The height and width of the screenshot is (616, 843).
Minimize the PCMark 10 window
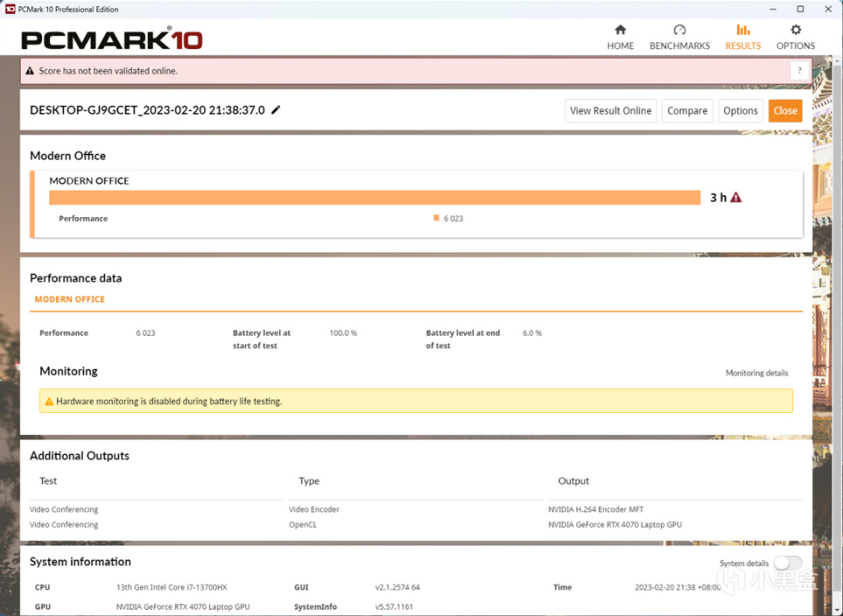pyautogui.click(x=773, y=9)
